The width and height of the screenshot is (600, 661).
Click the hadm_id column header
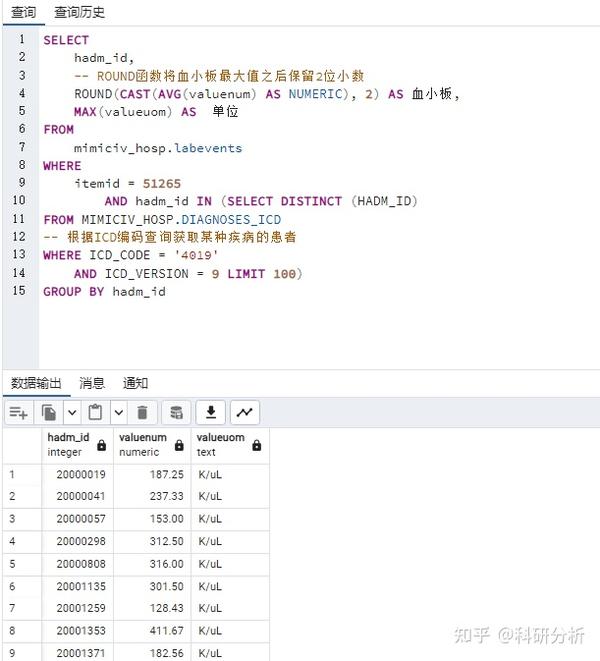(x=78, y=446)
